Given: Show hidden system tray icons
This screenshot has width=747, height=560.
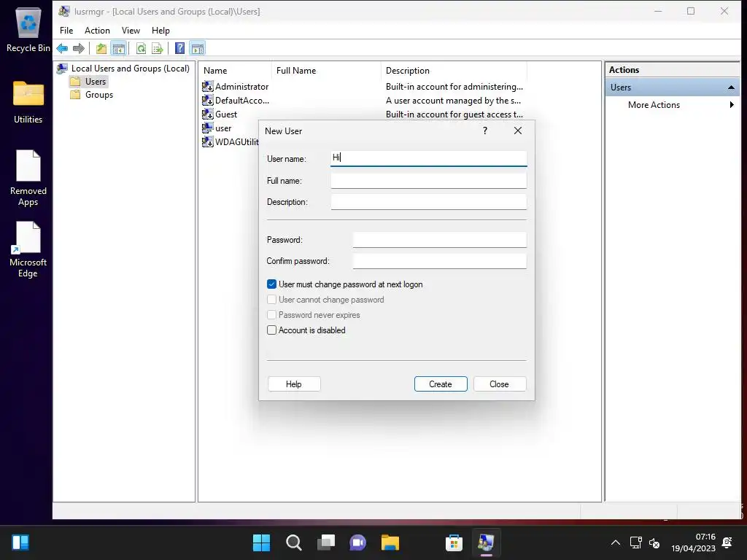Looking at the screenshot, I should pos(616,542).
